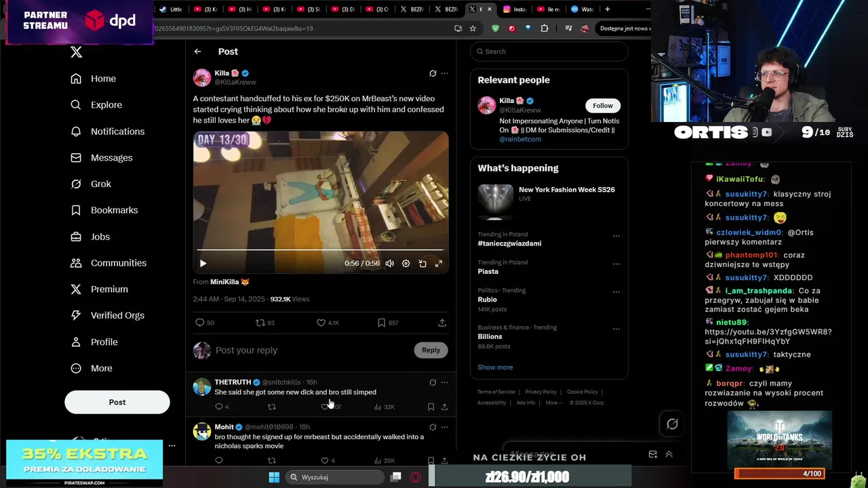Open more options on THETRUTH's reply
868x488 pixels.
tap(445, 382)
